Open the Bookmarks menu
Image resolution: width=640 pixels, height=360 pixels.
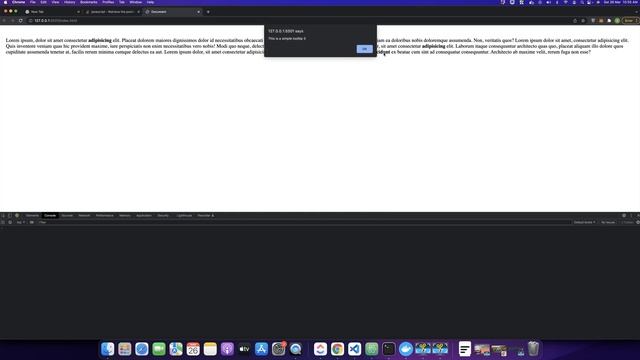click(89, 2)
